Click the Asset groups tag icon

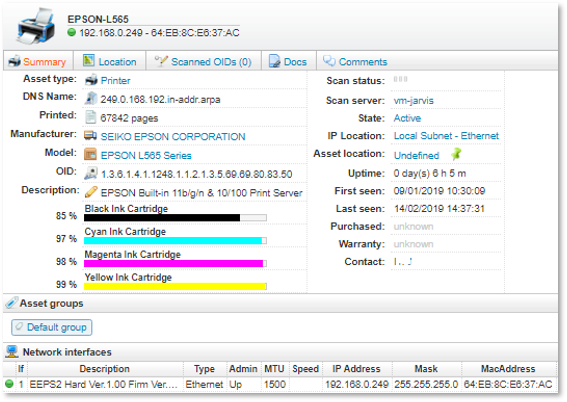click(12, 303)
